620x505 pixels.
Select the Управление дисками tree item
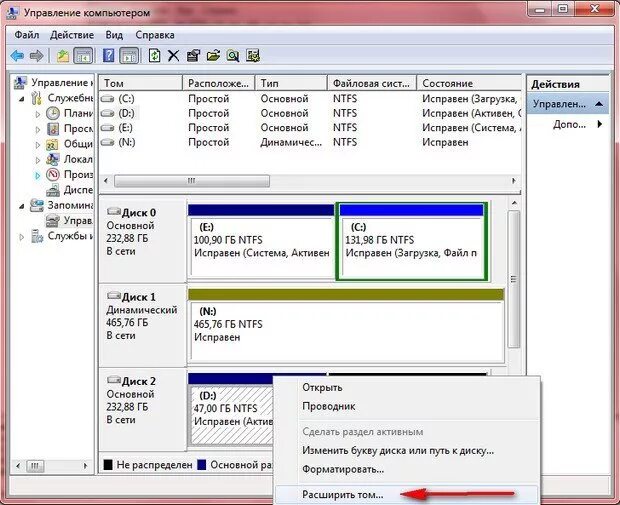point(70,220)
